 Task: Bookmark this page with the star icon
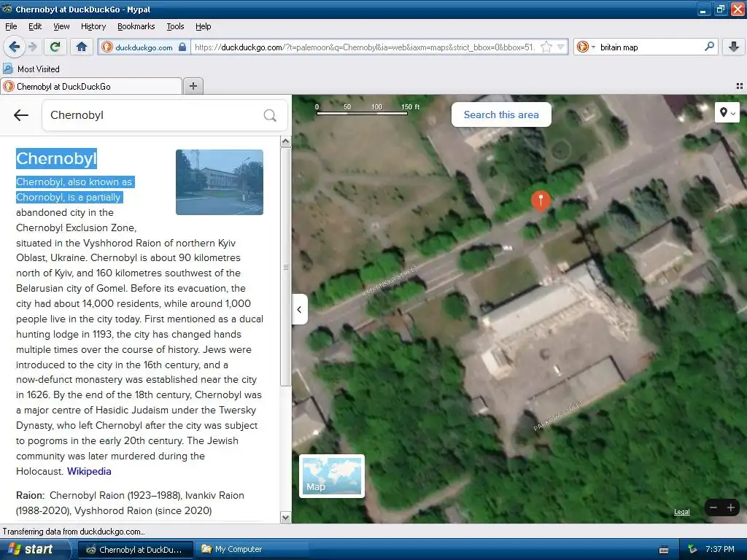point(546,47)
